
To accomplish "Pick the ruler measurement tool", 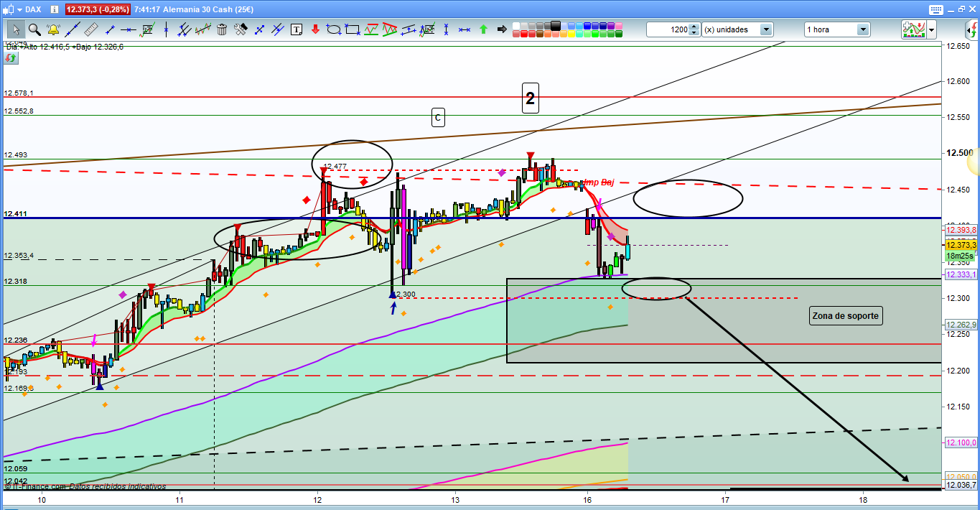I will click(x=90, y=29).
